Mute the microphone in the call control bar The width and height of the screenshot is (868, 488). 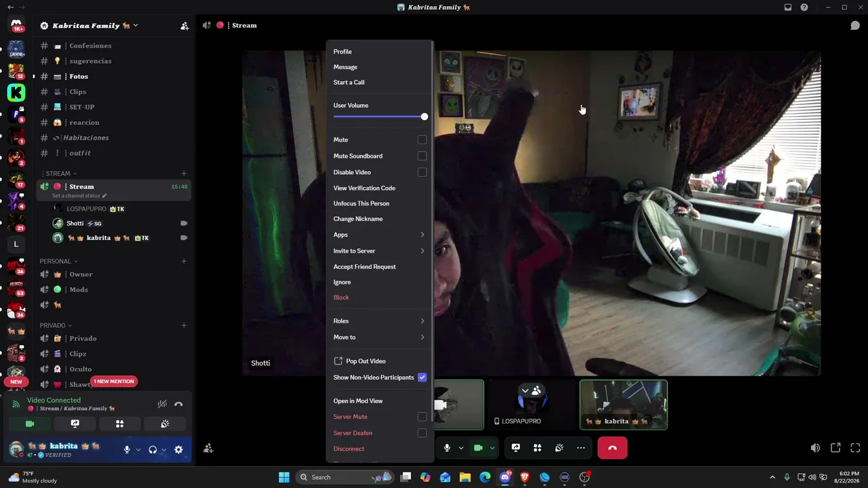pos(447,448)
